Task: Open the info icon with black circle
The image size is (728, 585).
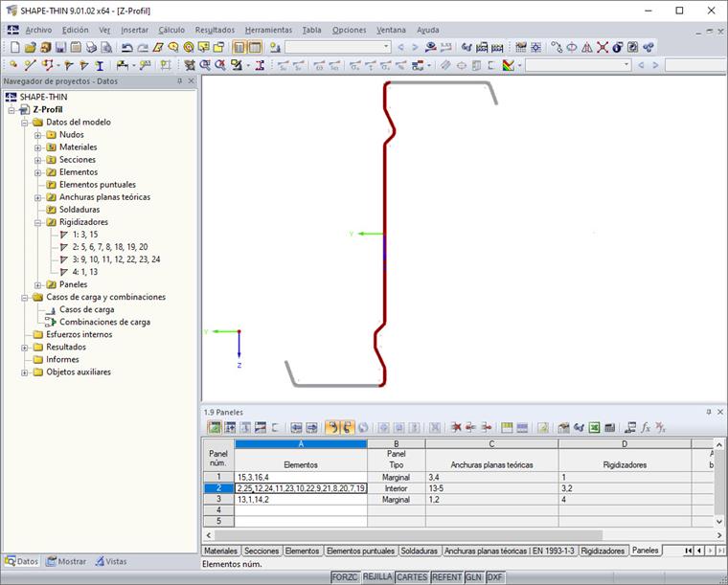Action: (x=617, y=47)
